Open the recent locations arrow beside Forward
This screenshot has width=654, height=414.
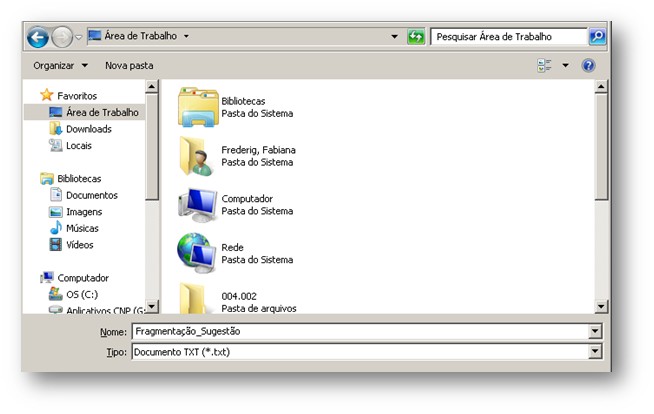pyautogui.click(x=78, y=38)
